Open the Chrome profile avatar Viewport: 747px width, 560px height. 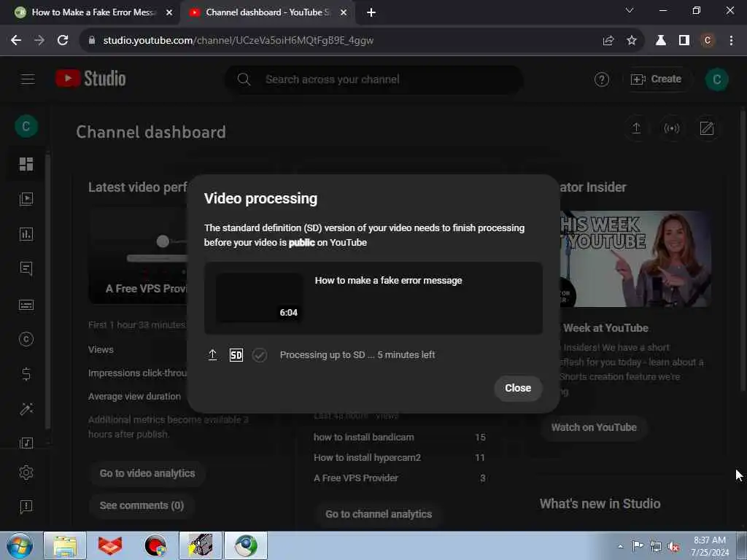(708, 41)
